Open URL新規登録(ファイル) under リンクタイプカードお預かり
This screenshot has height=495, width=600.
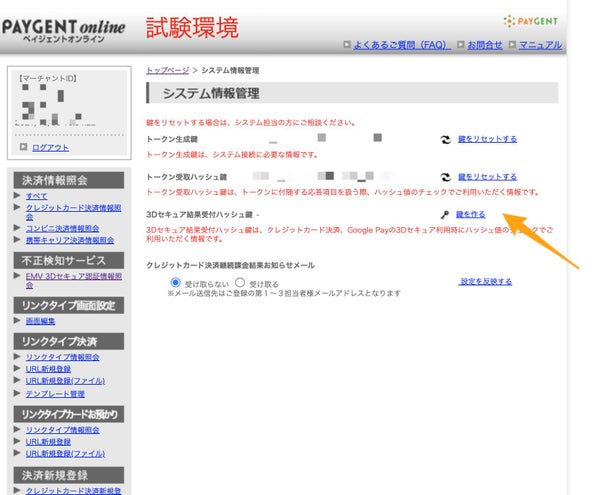[x=65, y=453]
